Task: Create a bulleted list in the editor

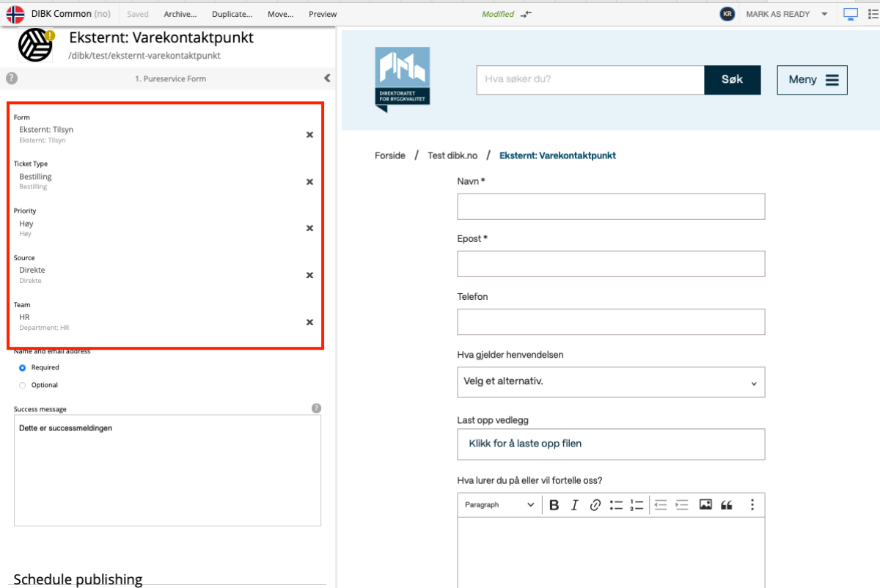Action: (616, 504)
